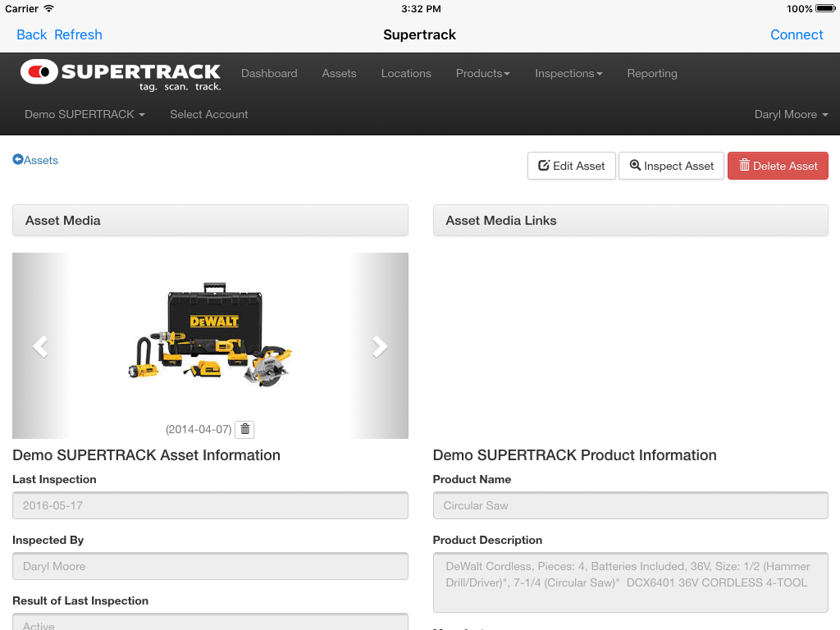Click the DeWalt tool kit image

click(x=211, y=335)
